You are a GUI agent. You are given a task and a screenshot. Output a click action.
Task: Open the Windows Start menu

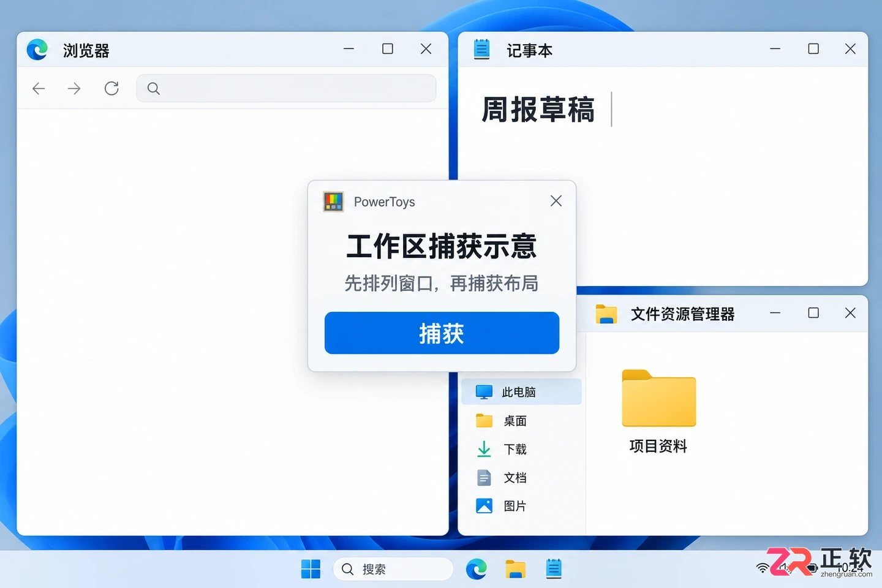pyautogui.click(x=311, y=569)
